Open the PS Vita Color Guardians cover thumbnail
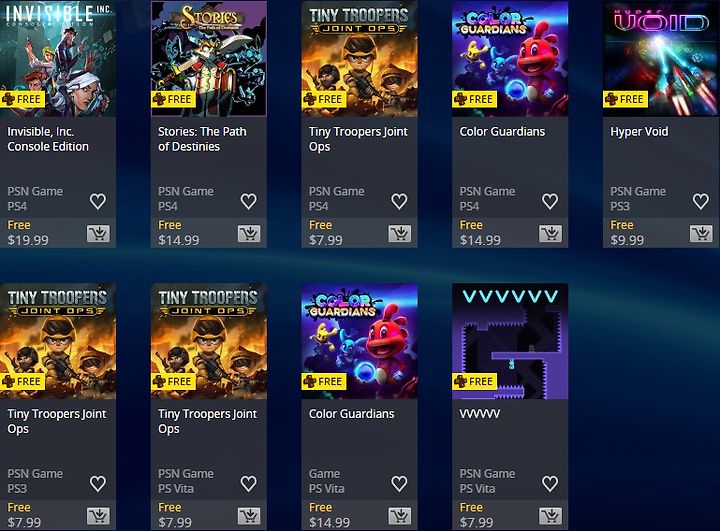This screenshot has width=720, height=531. pyautogui.click(x=360, y=341)
